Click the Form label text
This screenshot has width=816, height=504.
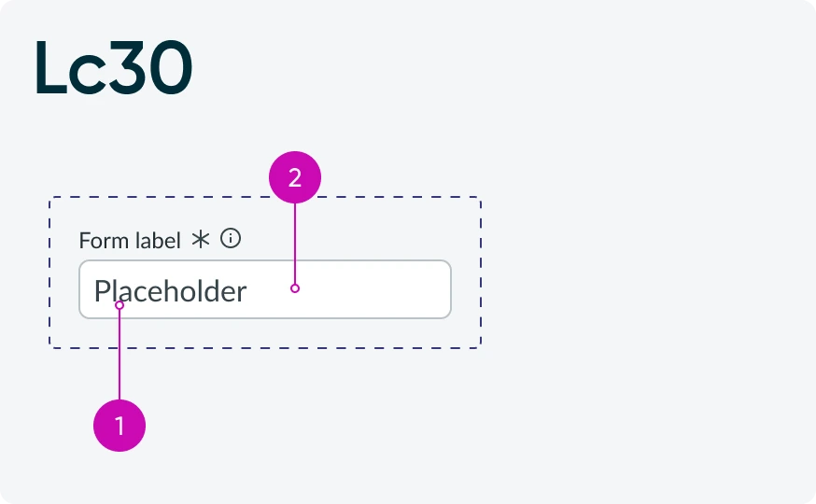[130, 241]
